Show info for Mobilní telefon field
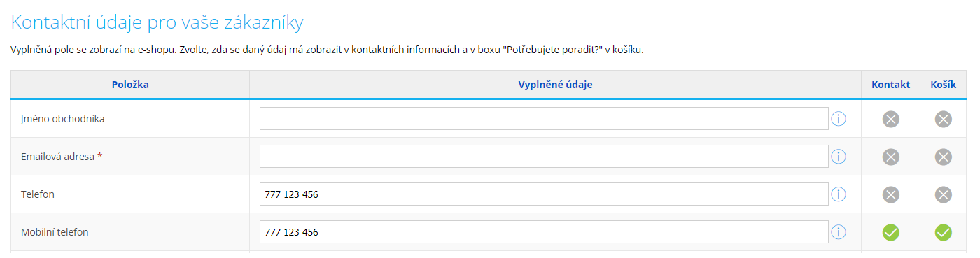This screenshot has height=258, width=980. (839, 232)
